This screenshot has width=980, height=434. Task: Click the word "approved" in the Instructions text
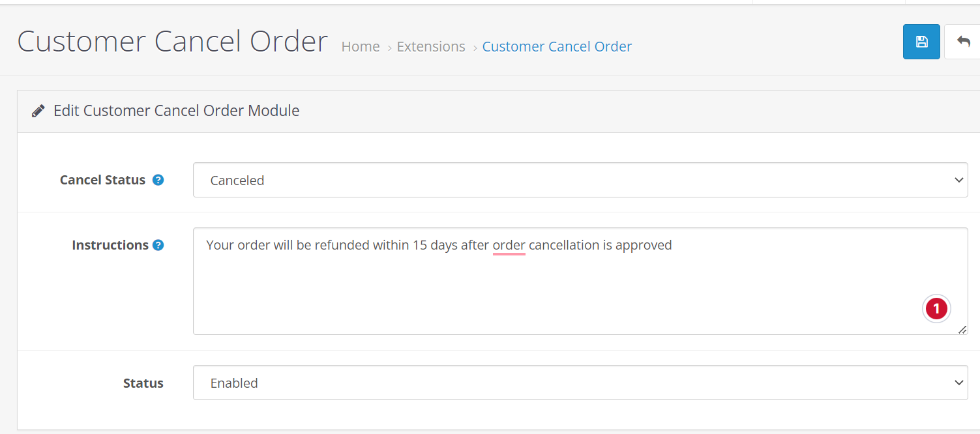click(643, 246)
